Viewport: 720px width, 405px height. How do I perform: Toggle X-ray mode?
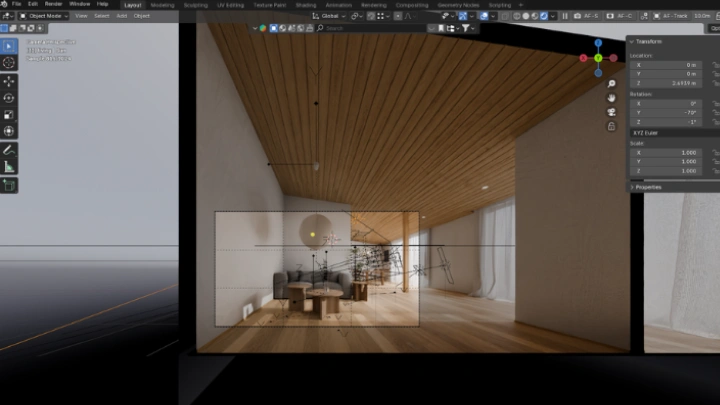point(505,16)
